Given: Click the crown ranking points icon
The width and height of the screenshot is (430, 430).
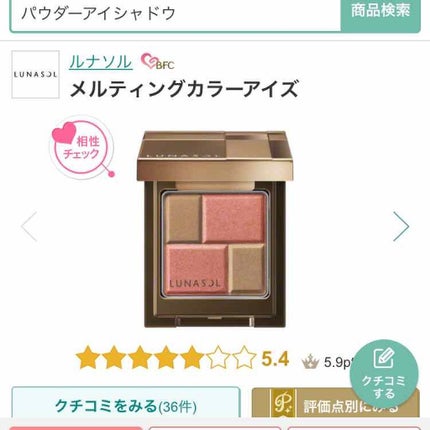Looking at the screenshot, I should point(310,361).
